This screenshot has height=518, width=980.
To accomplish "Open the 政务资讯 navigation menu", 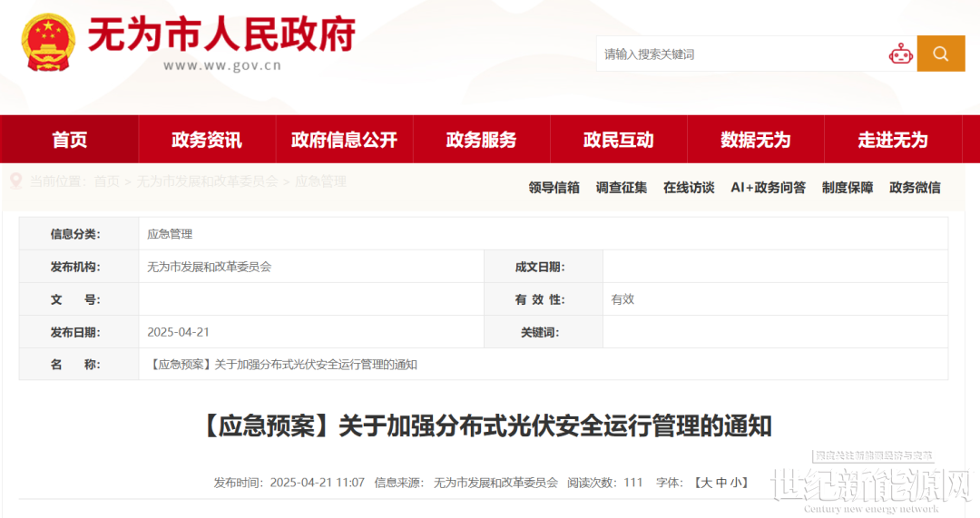I will click(x=207, y=140).
